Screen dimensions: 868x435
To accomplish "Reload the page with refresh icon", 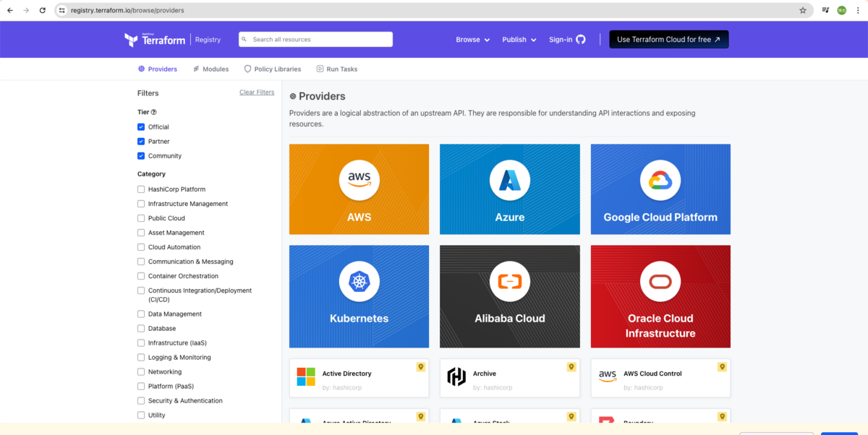I will 43,11.
